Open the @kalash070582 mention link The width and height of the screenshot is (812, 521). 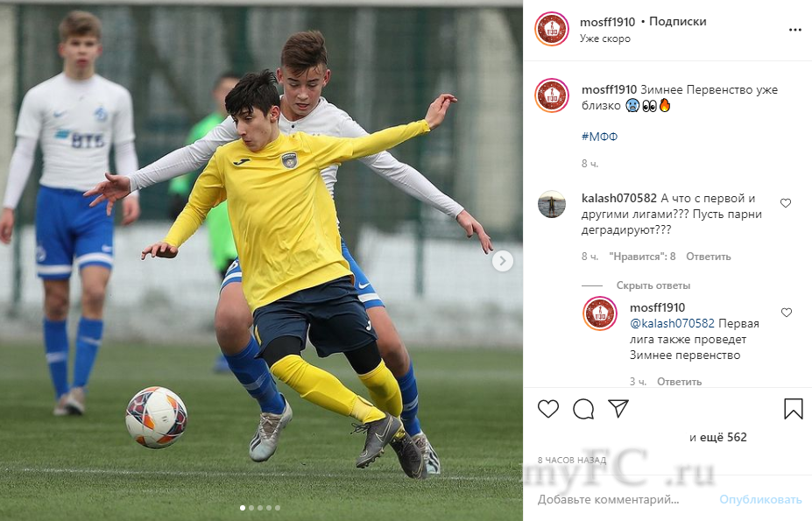click(672, 323)
